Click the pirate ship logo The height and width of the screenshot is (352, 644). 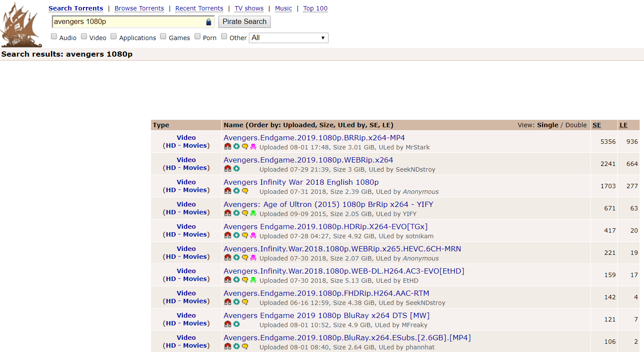click(21, 25)
